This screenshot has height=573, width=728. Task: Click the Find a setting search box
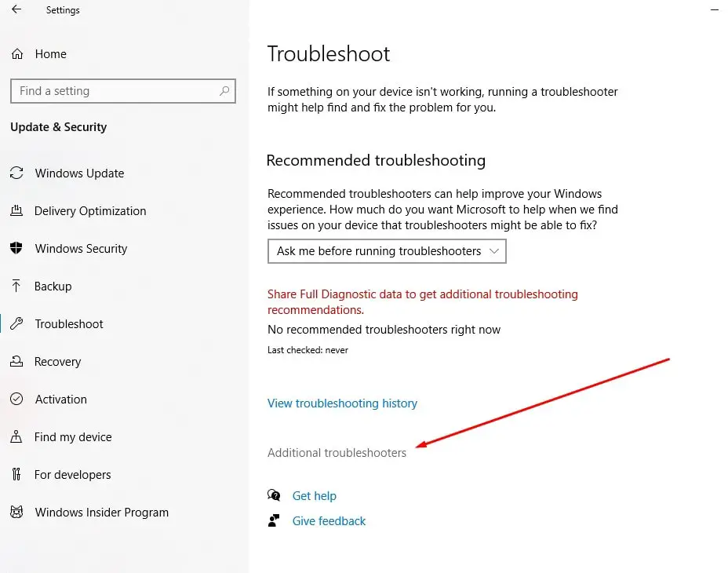[x=114, y=91]
